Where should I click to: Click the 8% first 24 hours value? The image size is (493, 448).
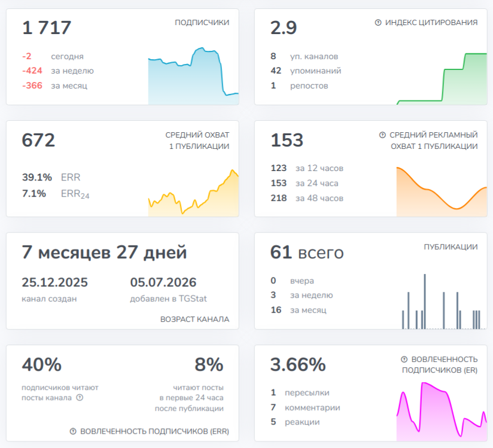209,365
